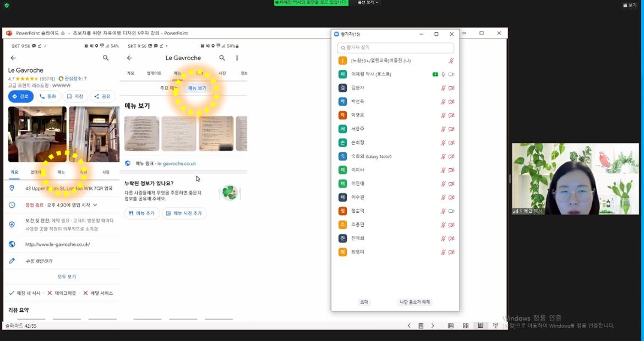Open the second menu photo thumbnail
This screenshot has width=644, height=341.
[x=179, y=133]
